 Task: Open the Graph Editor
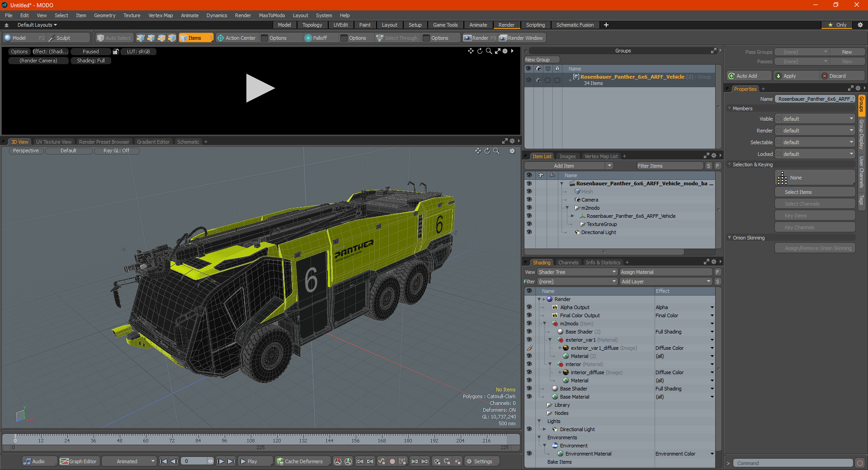[78, 461]
